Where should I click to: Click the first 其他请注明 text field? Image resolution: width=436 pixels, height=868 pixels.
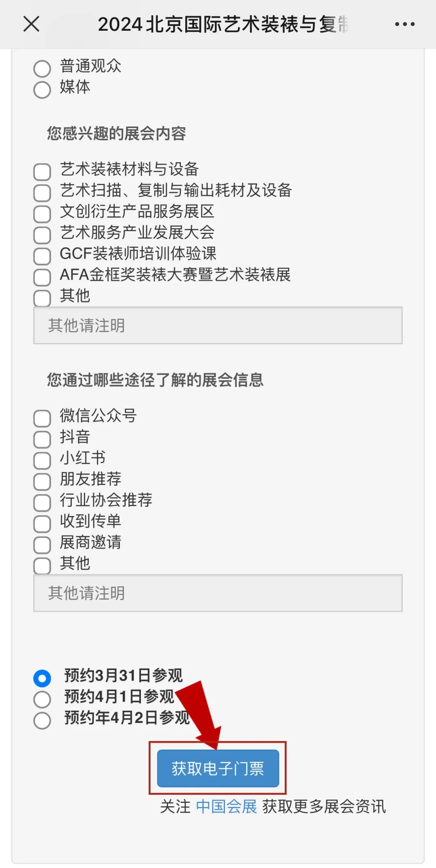pyautogui.click(x=218, y=325)
